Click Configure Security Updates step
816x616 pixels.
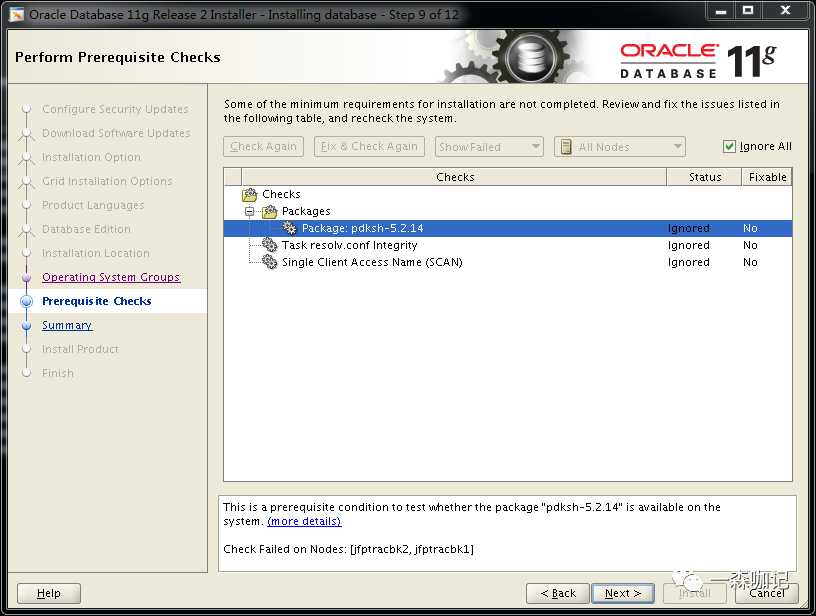click(x=115, y=109)
